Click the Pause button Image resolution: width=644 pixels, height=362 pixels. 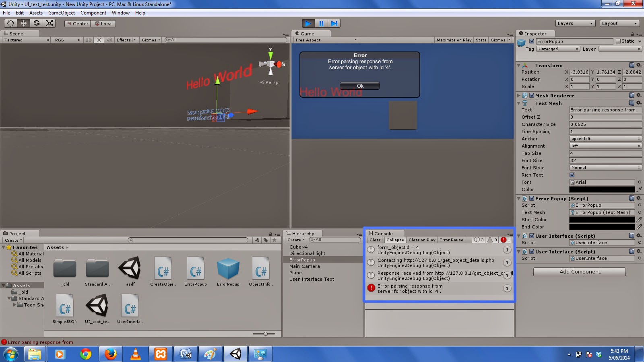pos(321,23)
